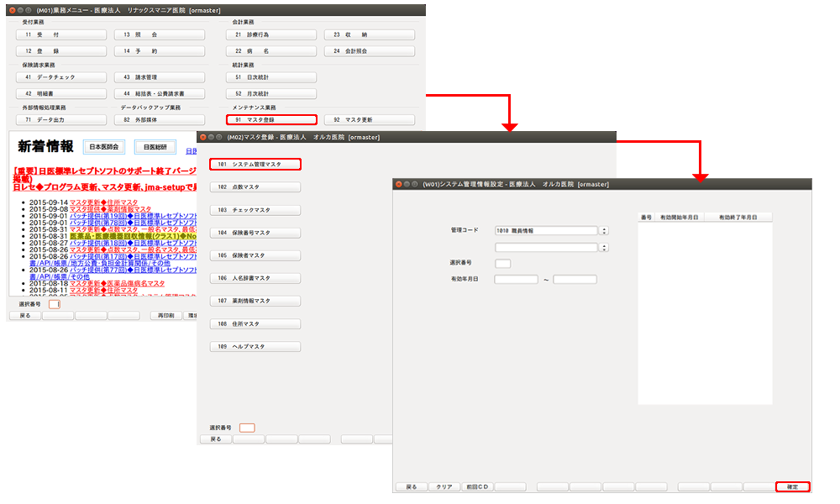
Task: Open 23 収納 in the M01 menu
Action: tap(369, 34)
